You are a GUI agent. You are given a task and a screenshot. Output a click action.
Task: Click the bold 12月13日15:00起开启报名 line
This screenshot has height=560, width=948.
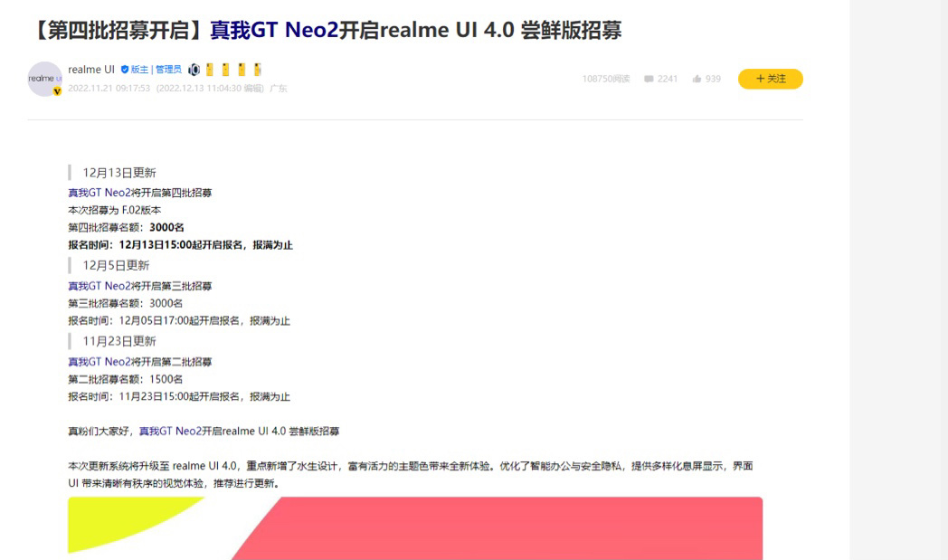point(180,245)
